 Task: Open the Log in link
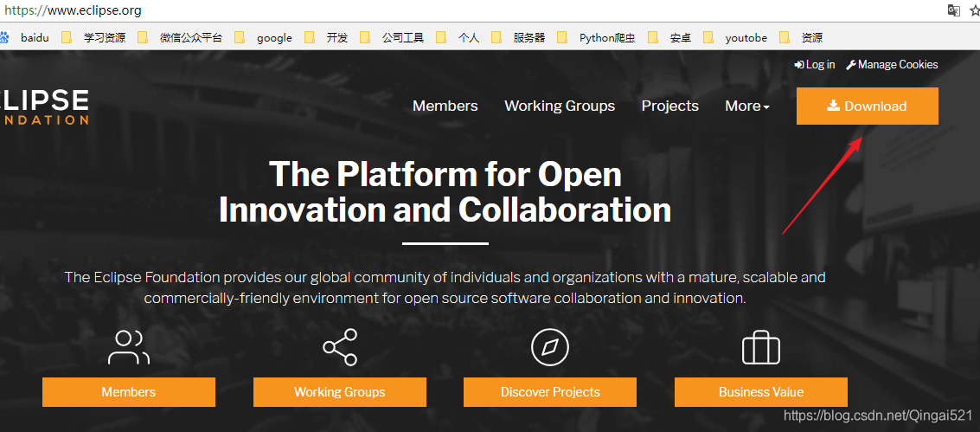click(815, 64)
